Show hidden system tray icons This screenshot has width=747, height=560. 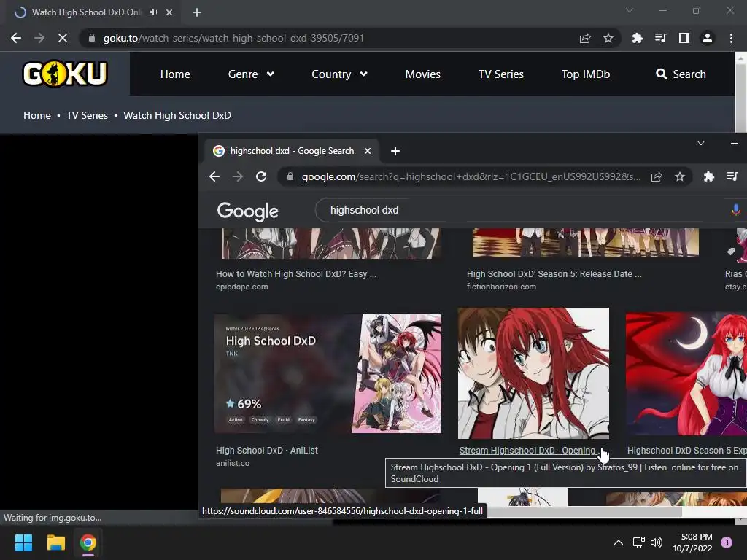click(x=619, y=542)
